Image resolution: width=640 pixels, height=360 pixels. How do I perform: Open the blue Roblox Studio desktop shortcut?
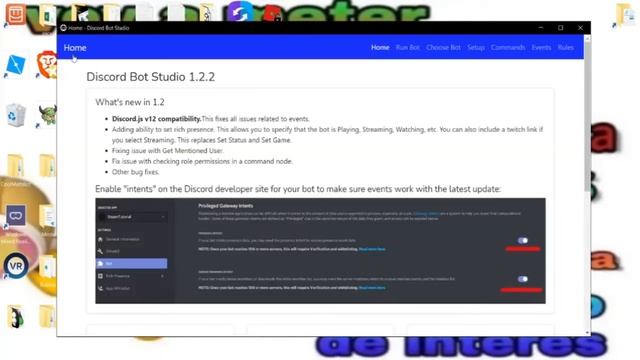(16, 65)
